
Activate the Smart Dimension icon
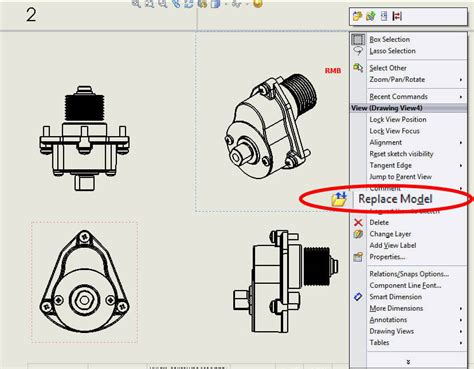coord(358,296)
